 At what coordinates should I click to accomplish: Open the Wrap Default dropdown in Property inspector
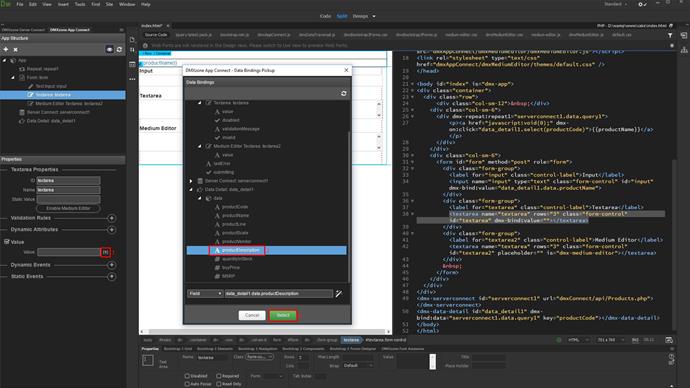point(358,366)
